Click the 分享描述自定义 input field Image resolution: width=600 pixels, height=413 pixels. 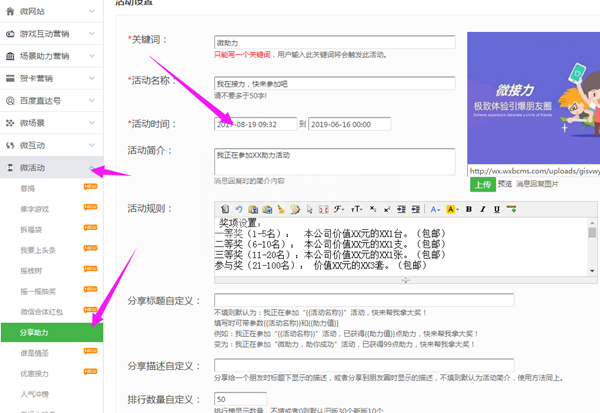[364, 365]
